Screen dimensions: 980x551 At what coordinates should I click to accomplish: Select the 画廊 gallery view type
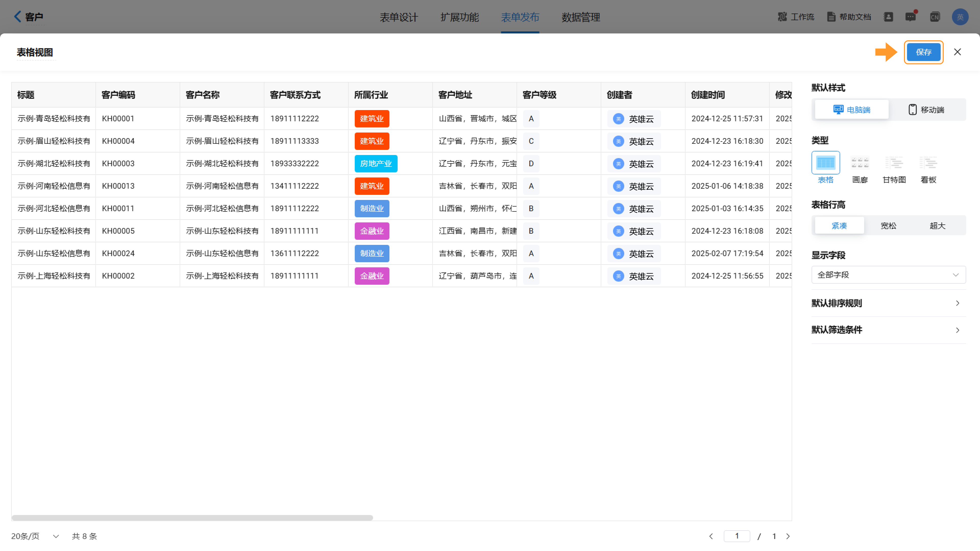pos(860,167)
